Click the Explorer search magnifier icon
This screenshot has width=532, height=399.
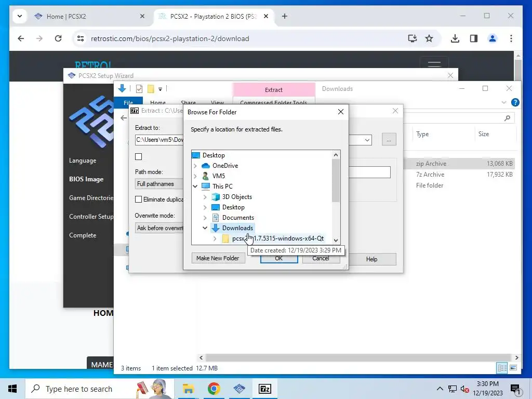pyautogui.click(x=507, y=118)
